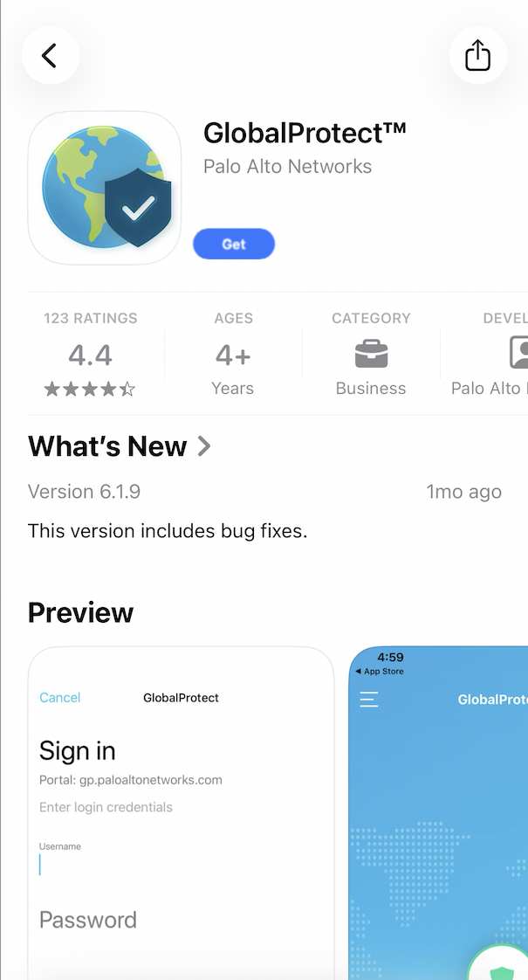Open the blue map preview screenshot

click(x=438, y=813)
